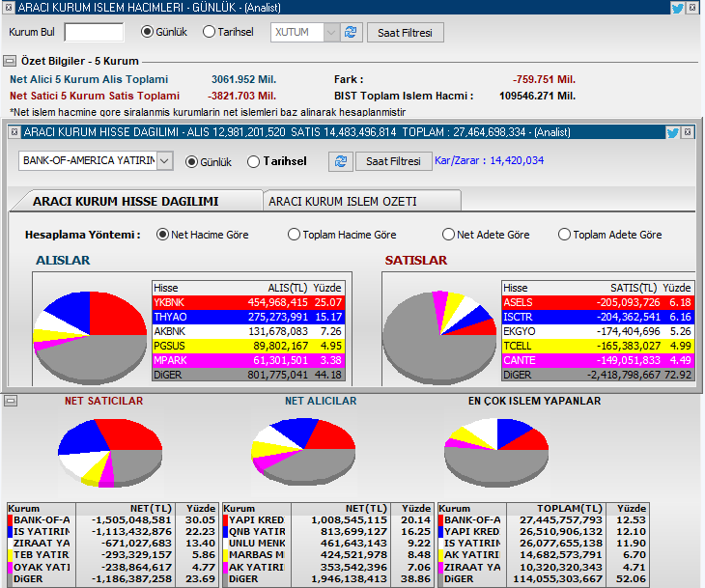The height and width of the screenshot is (588, 705).
Task: Click the -759.751 Mil. Fark value
Action: [x=544, y=79]
